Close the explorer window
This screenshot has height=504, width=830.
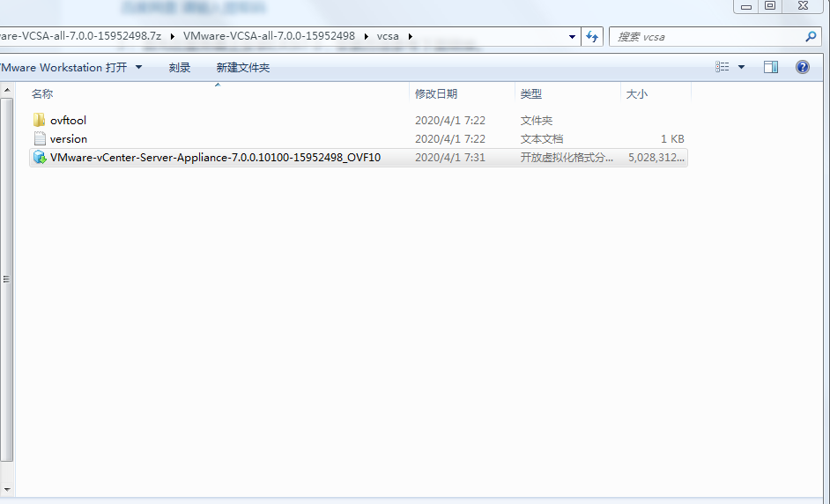click(x=803, y=6)
